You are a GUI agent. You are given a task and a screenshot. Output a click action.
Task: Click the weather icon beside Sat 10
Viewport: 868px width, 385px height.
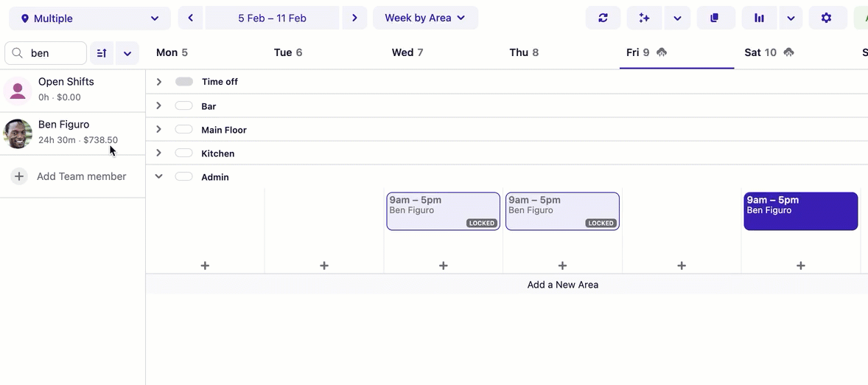coord(789,52)
